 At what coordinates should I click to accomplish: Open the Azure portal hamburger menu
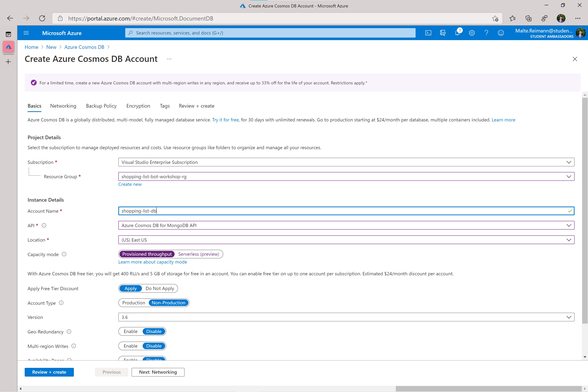(26, 33)
